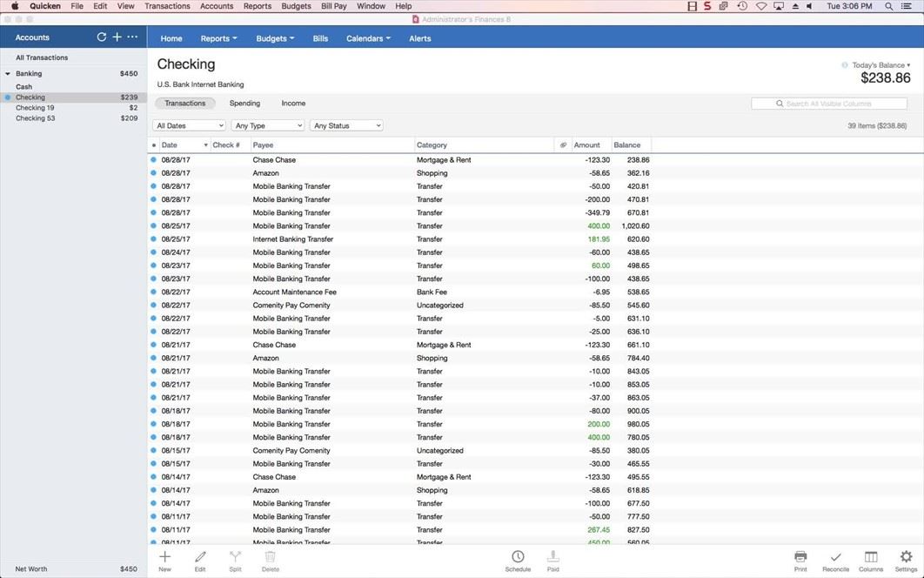Toggle status dot on Internet Banking Transfer row
The width and height of the screenshot is (924, 578).
point(154,239)
